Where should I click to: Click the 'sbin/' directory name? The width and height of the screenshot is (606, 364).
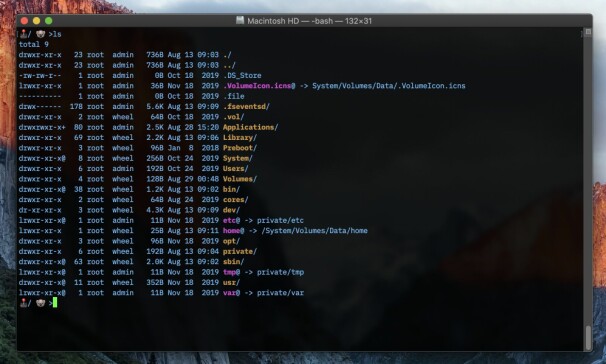pos(234,262)
